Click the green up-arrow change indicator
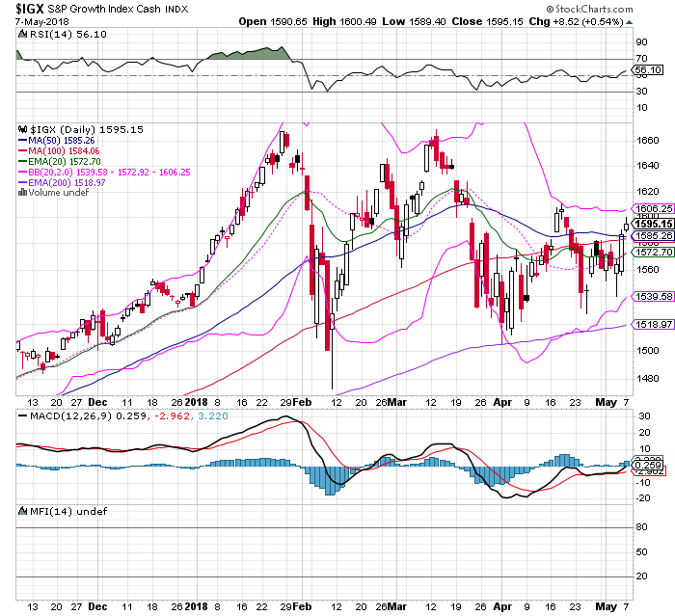 629,22
